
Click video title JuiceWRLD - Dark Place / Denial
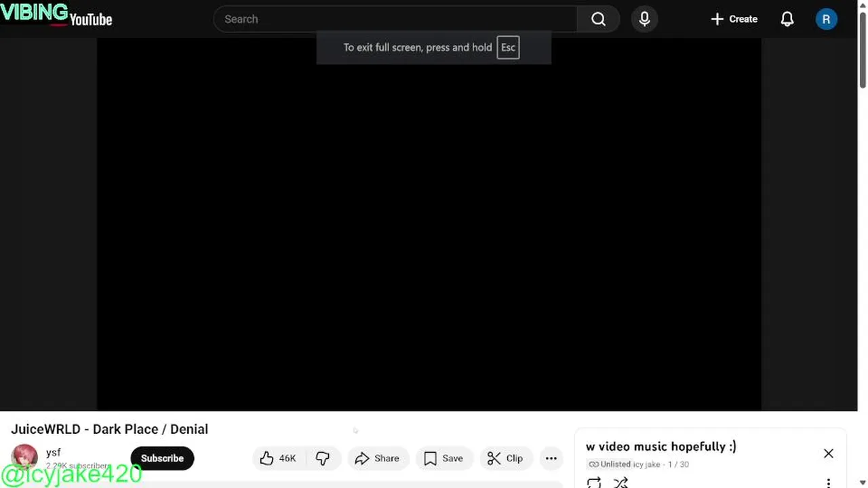click(x=109, y=429)
